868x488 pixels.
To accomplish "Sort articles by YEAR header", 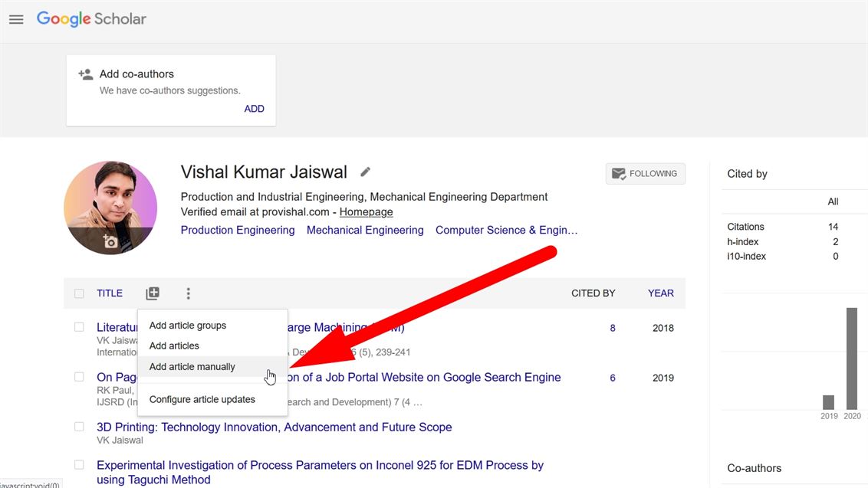I will [660, 293].
